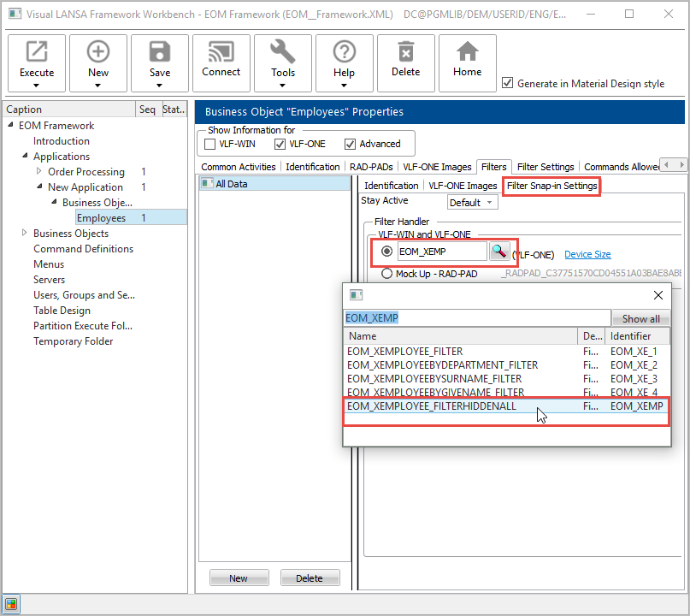This screenshot has height=616, width=690.
Task: Switch to the Common Activities tab
Action: point(238,167)
